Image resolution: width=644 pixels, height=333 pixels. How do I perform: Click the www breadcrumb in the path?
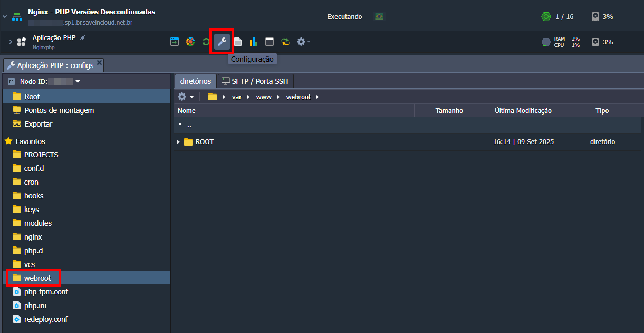point(263,97)
